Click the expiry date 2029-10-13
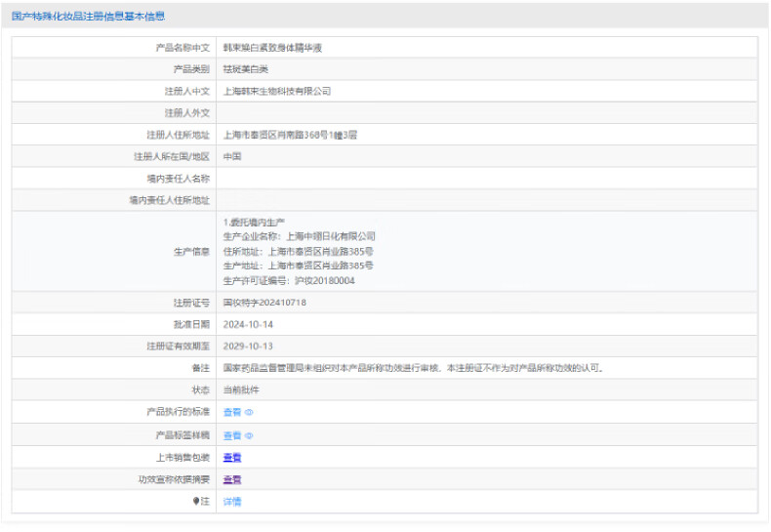 (248, 347)
